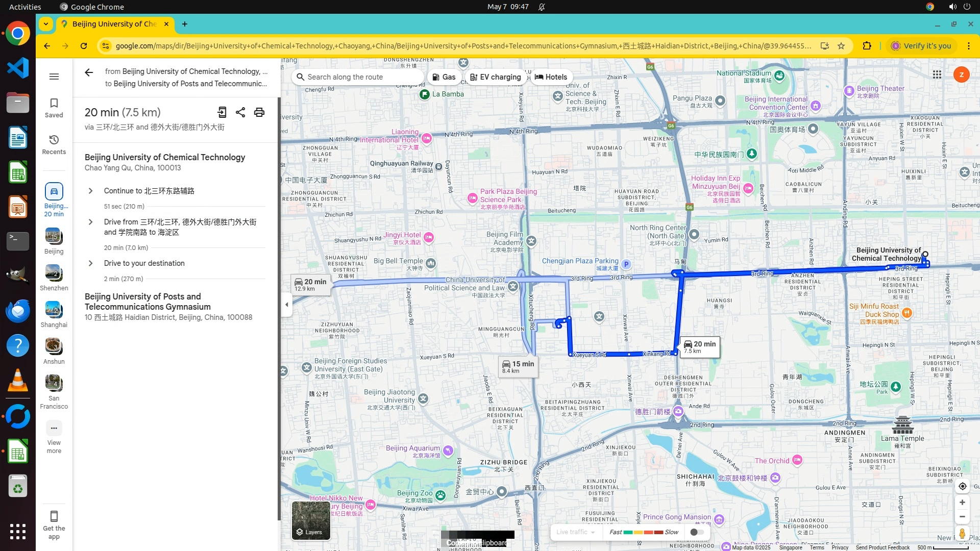980x551 pixels.
Task: Share the route using share icon
Action: coord(240,112)
